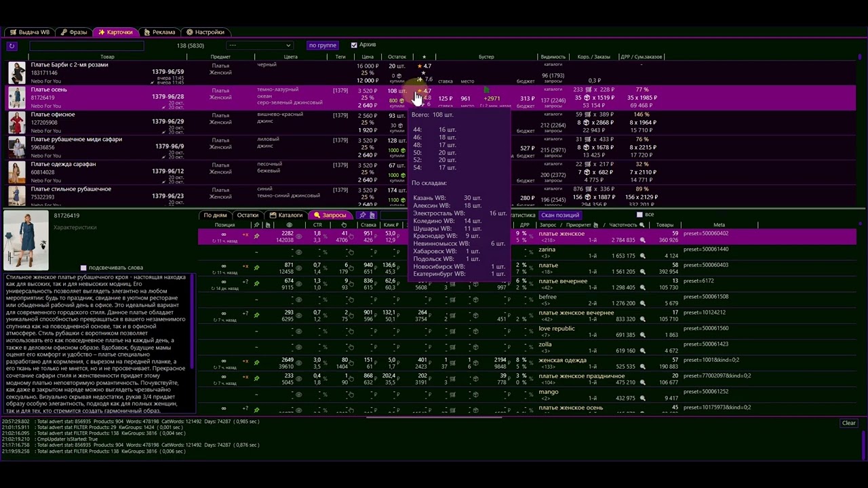The height and width of the screenshot is (488, 868).
Task: Click the Товары column header
Action: coord(665,225)
